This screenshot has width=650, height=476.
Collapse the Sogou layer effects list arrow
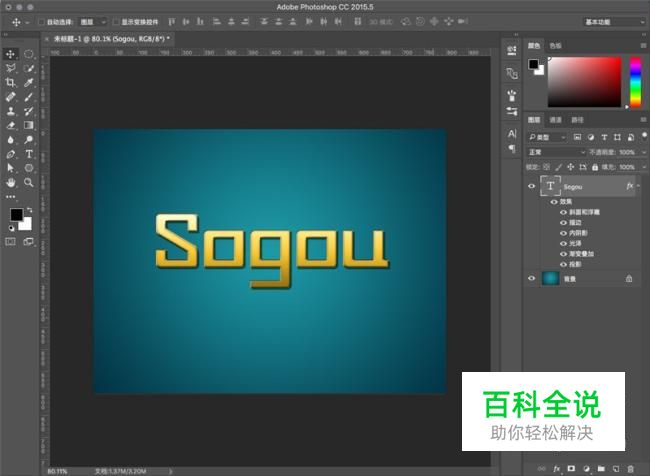[x=639, y=186]
